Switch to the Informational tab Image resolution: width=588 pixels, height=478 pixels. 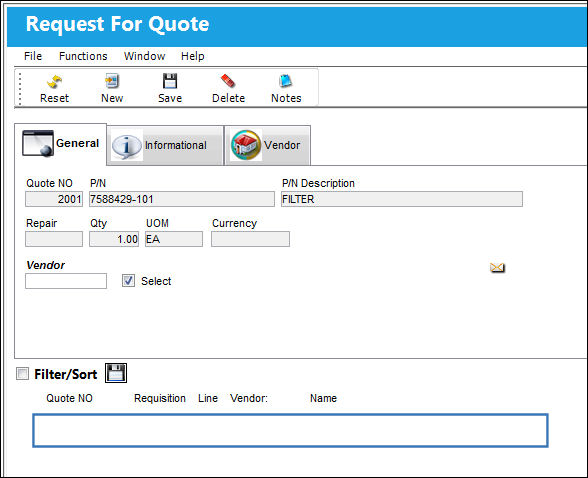(x=165, y=145)
